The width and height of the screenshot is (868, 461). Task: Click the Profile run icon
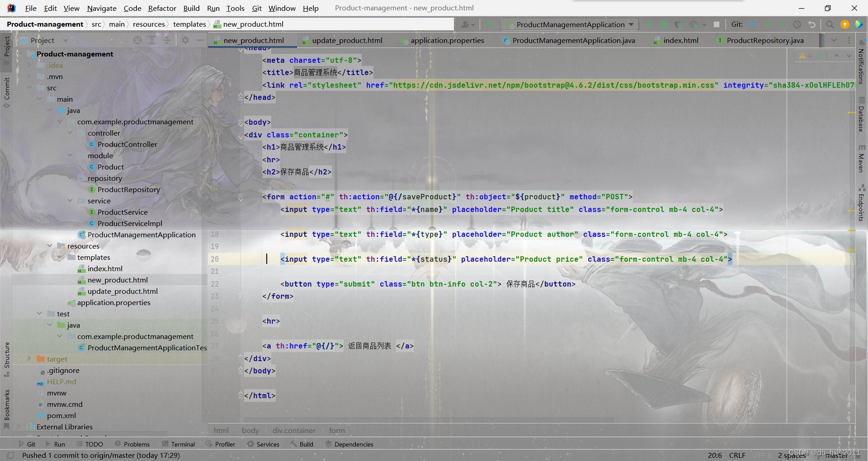pyautogui.click(x=693, y=24)
